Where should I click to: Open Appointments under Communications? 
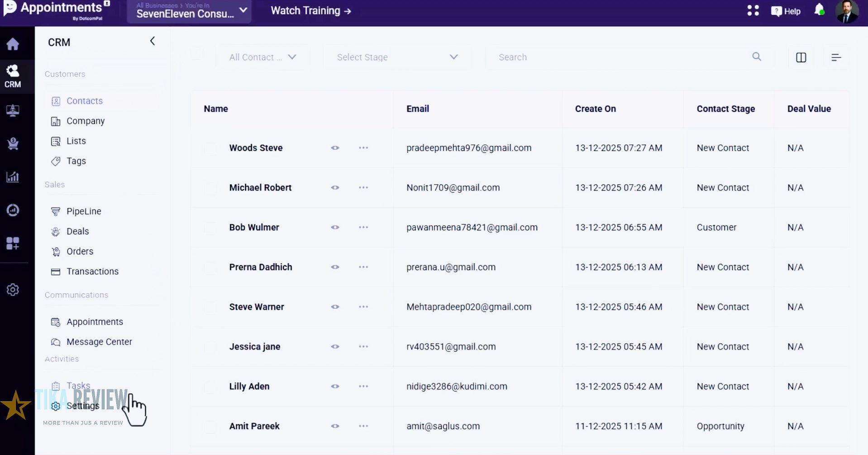pyautogui.click(x=95, y=322)
